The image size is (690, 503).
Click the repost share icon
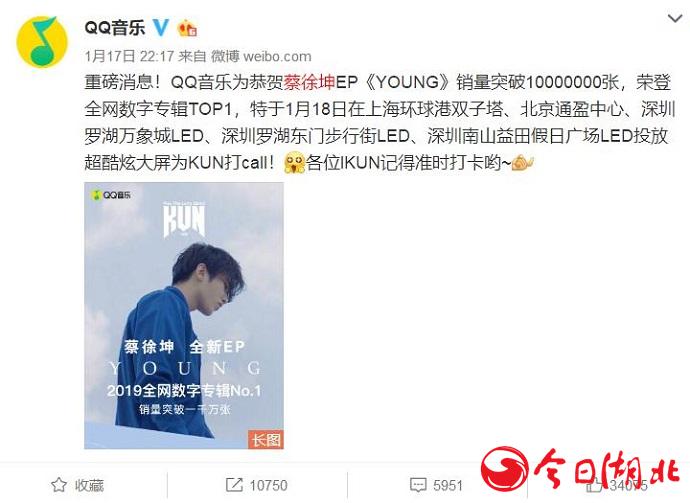(x=234, y=485)
